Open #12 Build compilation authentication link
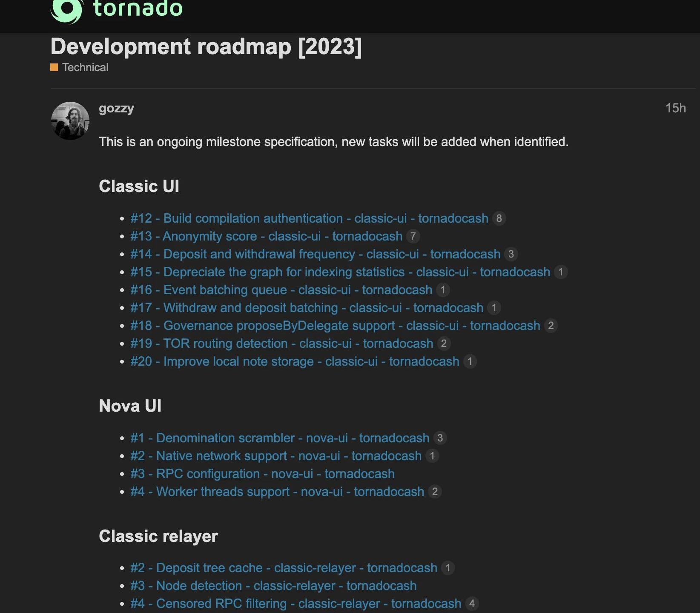 [x=309, y=218]
